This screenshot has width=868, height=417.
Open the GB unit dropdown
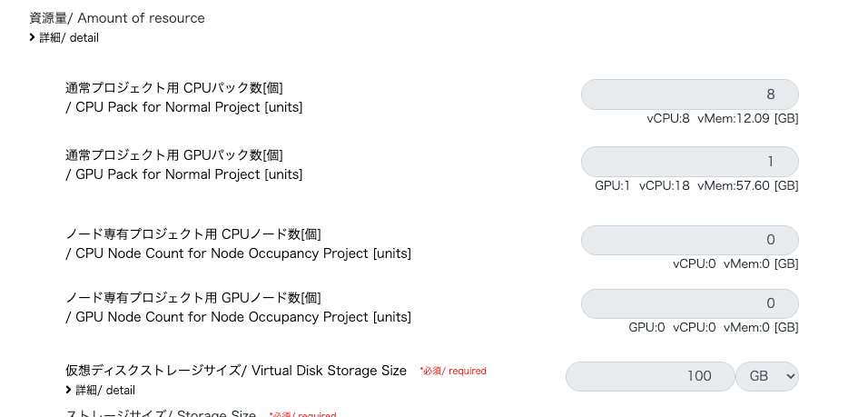[766, 376]
